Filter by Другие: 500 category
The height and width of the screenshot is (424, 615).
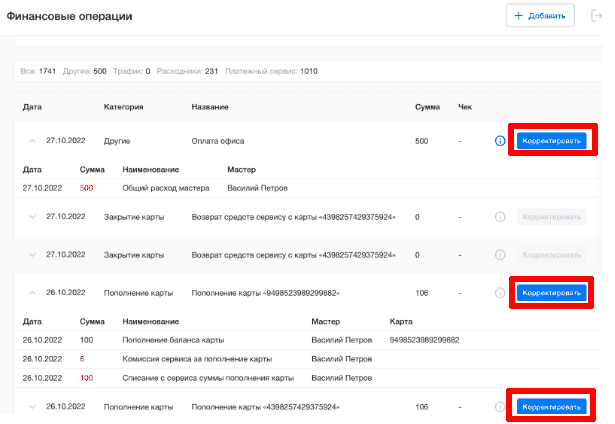[x=84, y=71]
